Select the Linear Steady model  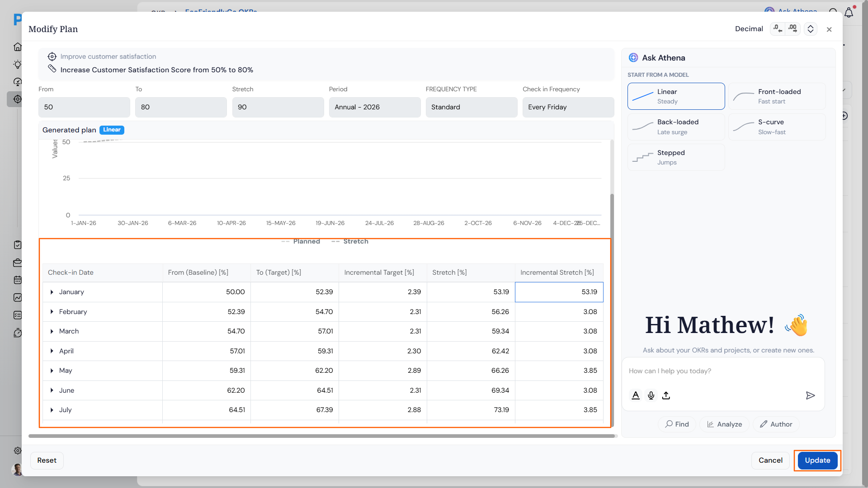point(676,96)
